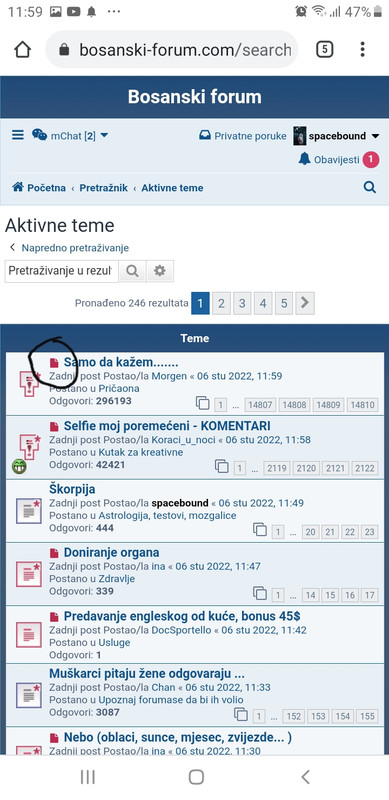Open the hamburger menu in forum navbar
The width and height of the screenshot is (389, 800).
(18, 135)
